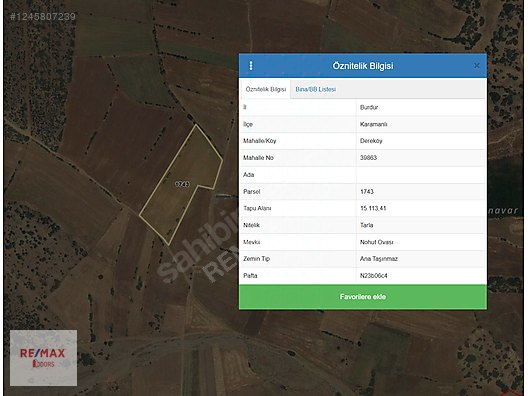This screenshot has width=528, height=396.
Task: Click the Burdur province value
Action: (x=369, y=107)
